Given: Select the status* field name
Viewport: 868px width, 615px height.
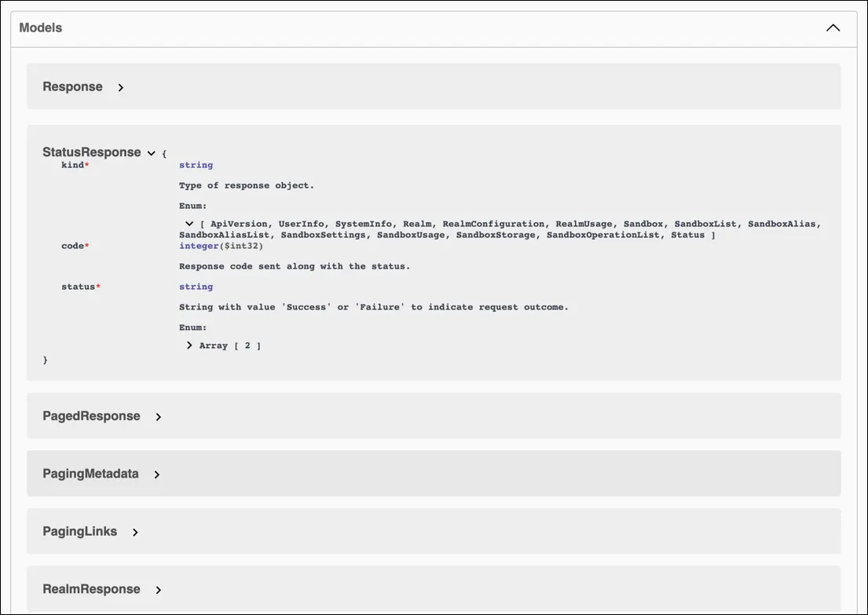Looking at the screenshot, I should [77, 287].
